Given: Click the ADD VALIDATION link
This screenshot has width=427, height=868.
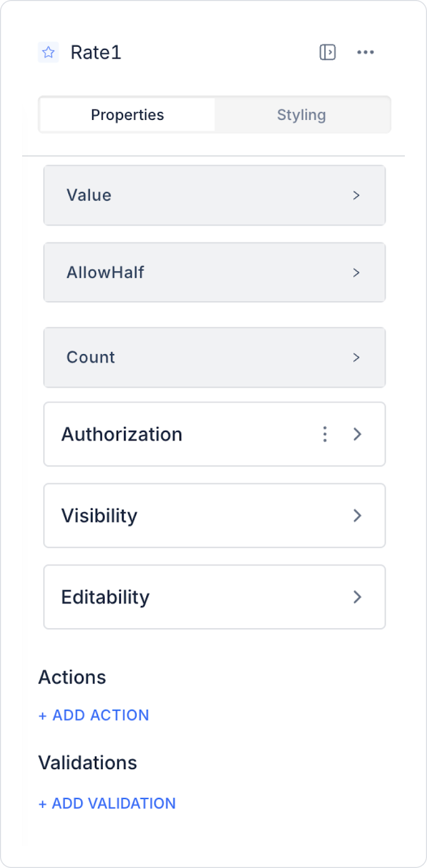Looking at the screenshot, I should (x=114, y=803).
